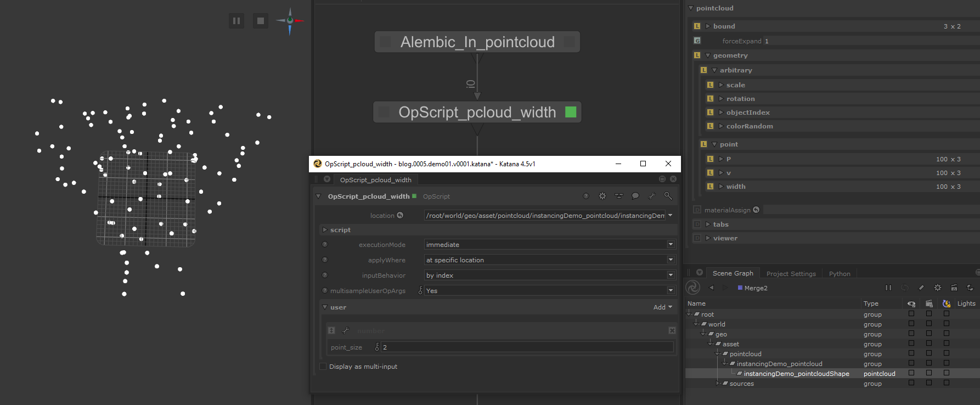Stop the viewer render with stop icon
This screenshot has width=980, height=405.
tap(261, 21)
